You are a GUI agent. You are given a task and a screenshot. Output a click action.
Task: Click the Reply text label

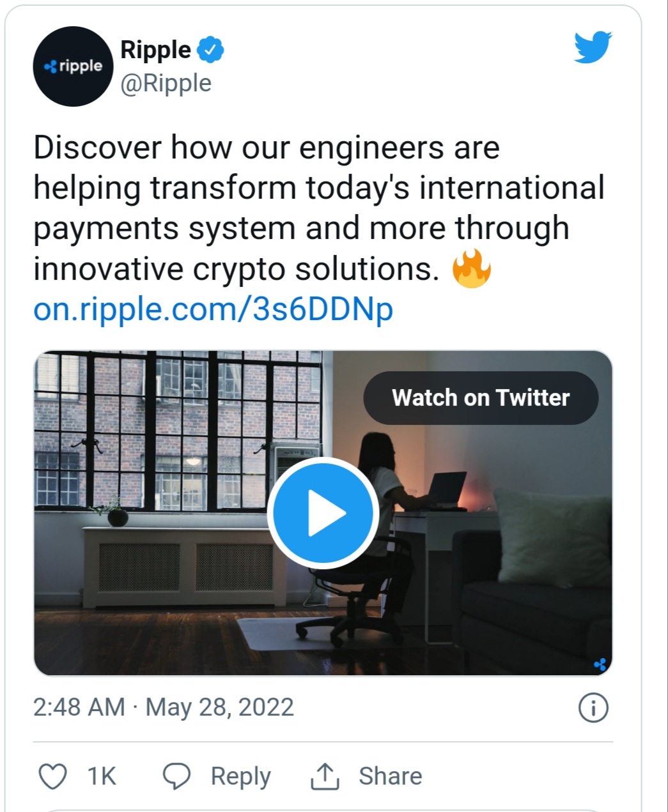pos(240,777)
